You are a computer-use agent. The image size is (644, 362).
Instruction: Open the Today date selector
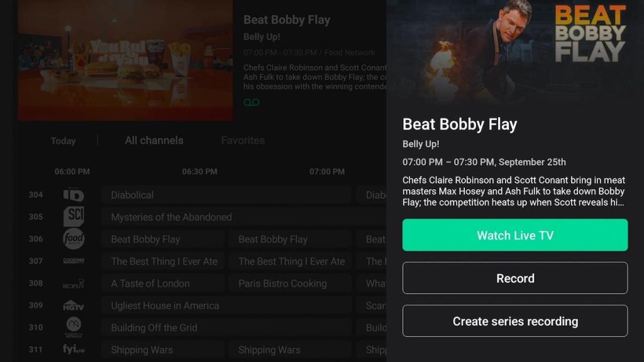pos(63,141)
